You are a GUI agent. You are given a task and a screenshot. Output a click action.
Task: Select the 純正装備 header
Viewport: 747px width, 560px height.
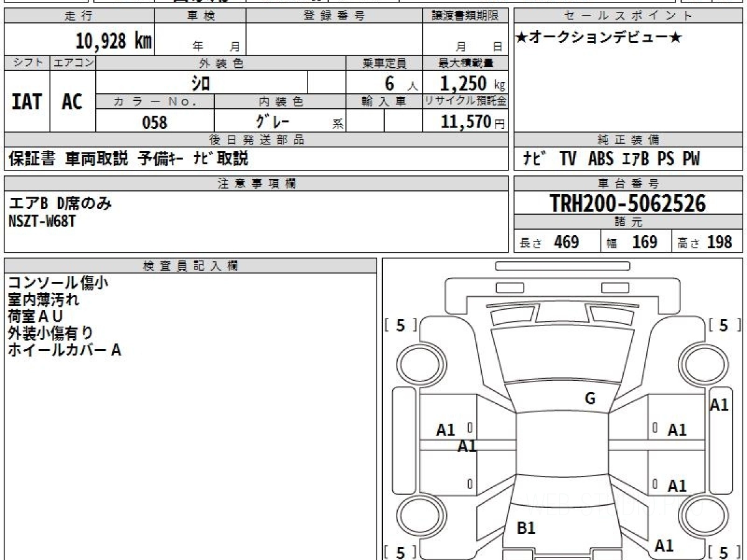click(x=629, y=140)
